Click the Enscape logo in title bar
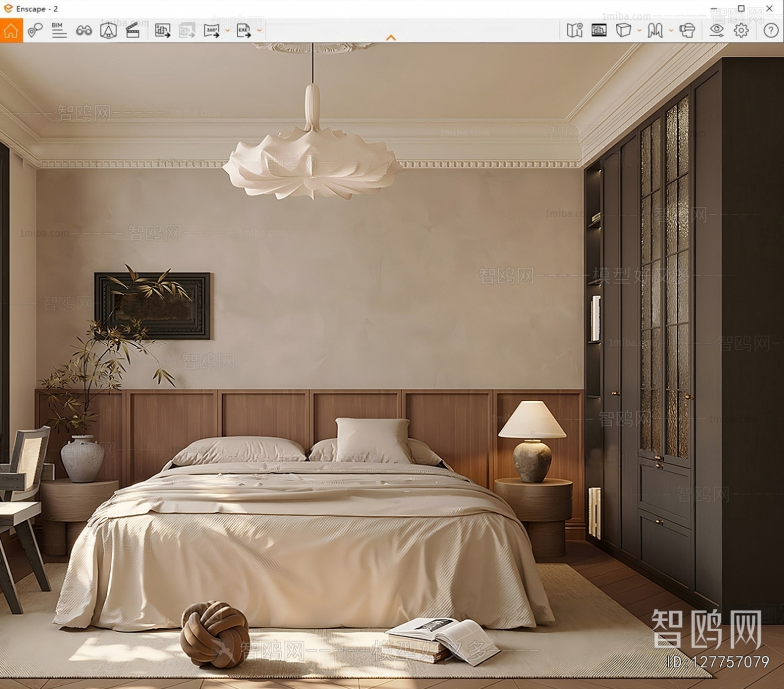The width and height of the screenshot is (784, 689). [8, 8]
